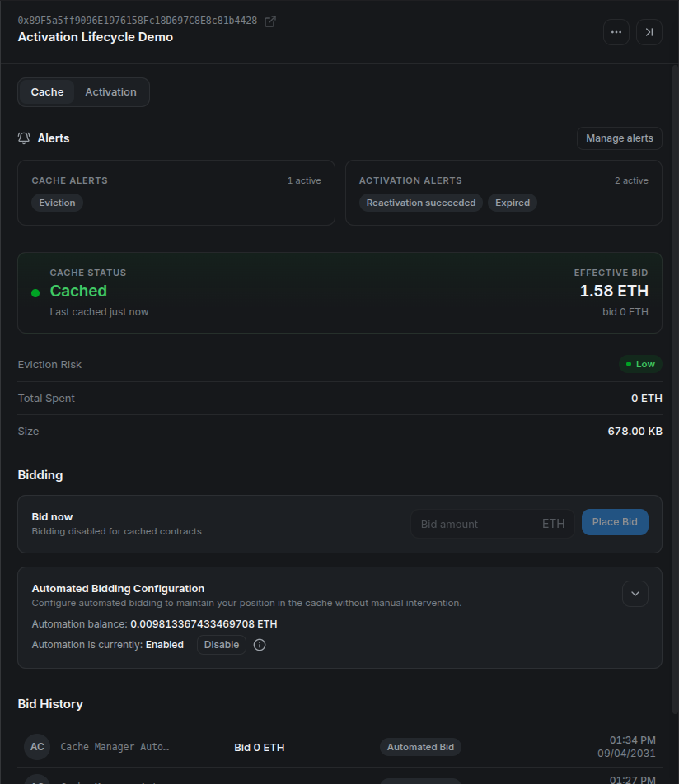Click the Cache Manager Auto… bidder name

click(x=115, y=747)
